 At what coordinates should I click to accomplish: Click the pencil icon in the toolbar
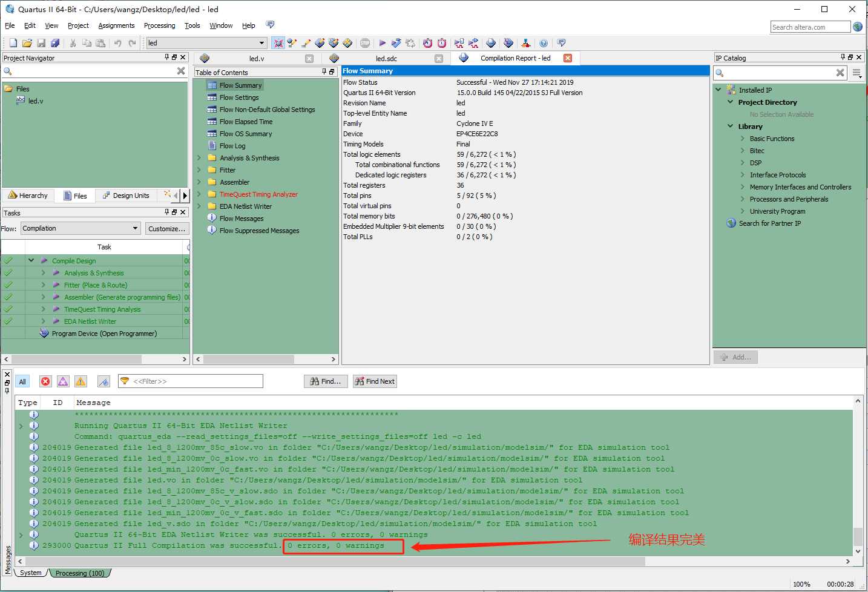tap(306, 43)
